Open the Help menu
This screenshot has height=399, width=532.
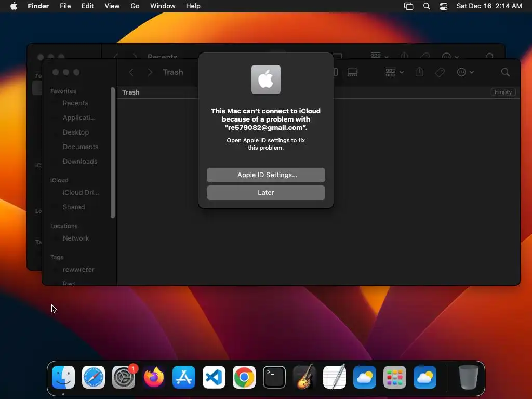(x=193, y=6)
